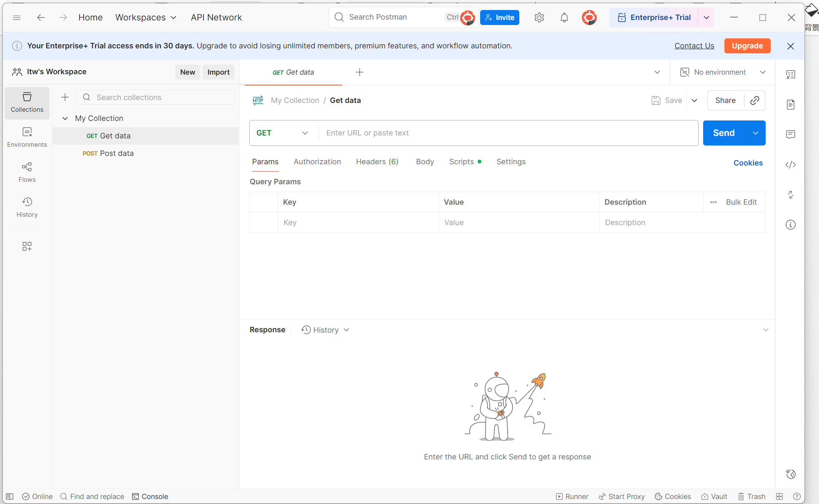The image size is (819, 504).
Task: Open HTTP method GET dropdown
Action: coord(283,133)
